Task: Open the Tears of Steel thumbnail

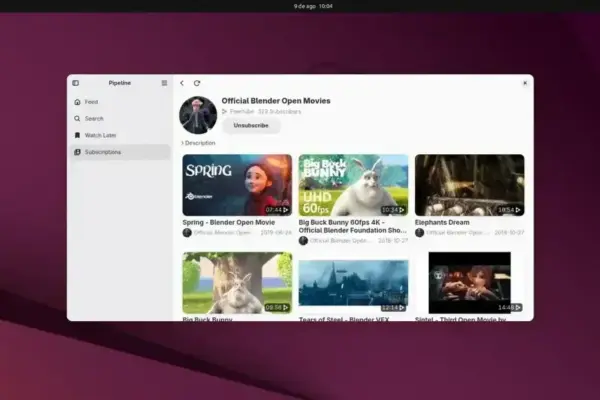Action: pos(353,283)
